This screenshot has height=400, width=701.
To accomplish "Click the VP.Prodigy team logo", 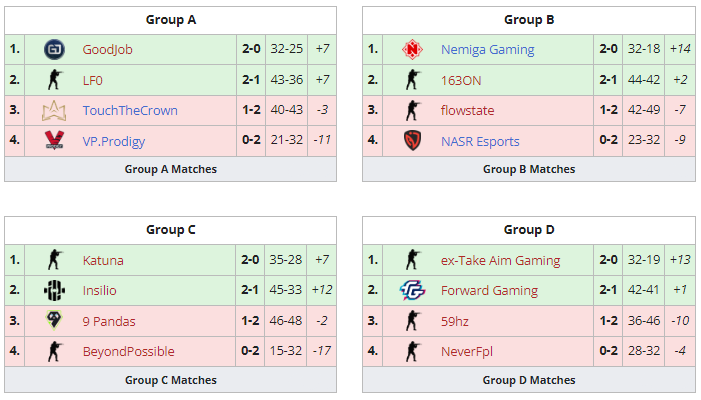I will [x=54, y=141].
